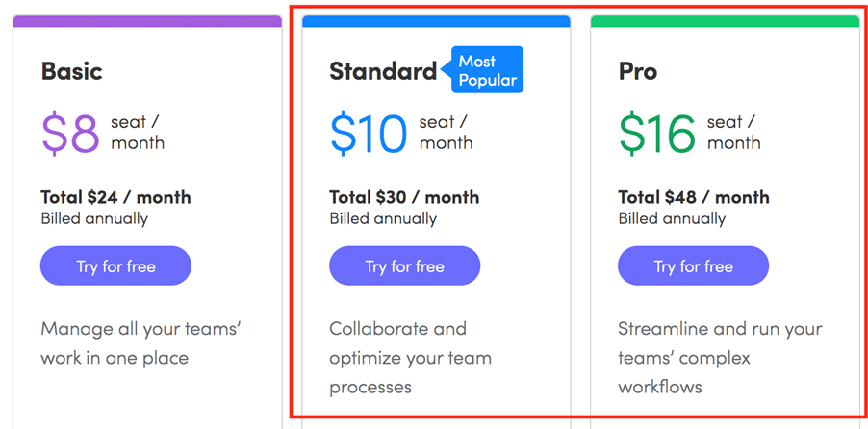Click the Most Popular badge

(x=487, y=70)
